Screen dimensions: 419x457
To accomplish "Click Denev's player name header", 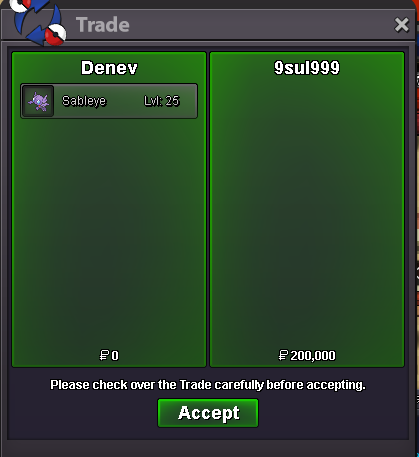I will point(109,68).
